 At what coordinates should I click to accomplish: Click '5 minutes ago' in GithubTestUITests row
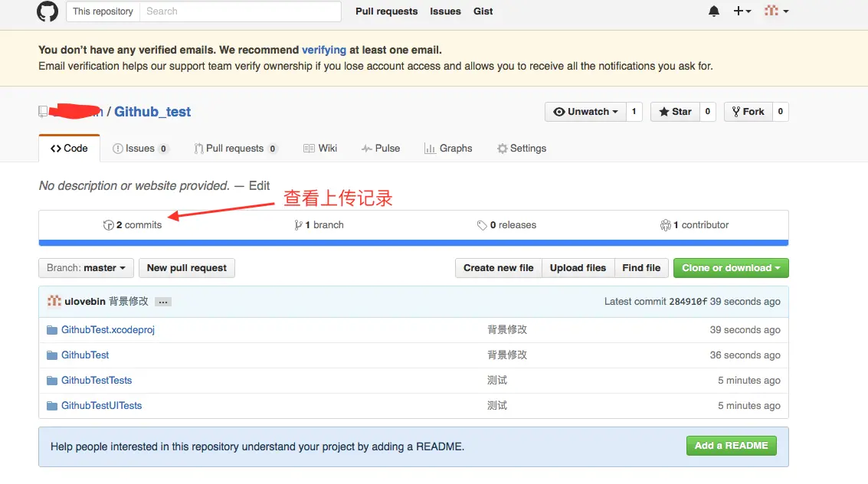(x=749, y=406)
